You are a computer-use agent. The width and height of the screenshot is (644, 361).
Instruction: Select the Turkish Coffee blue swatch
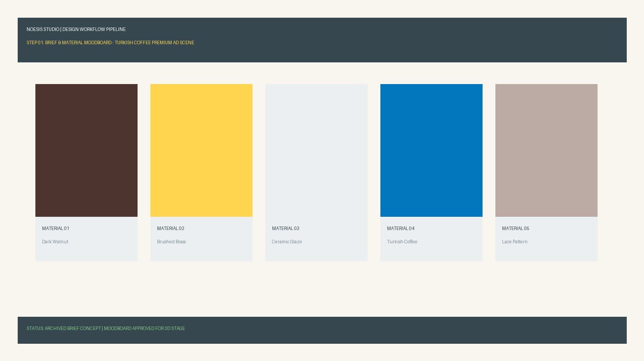pyautogui.click(x=431, y=150)
